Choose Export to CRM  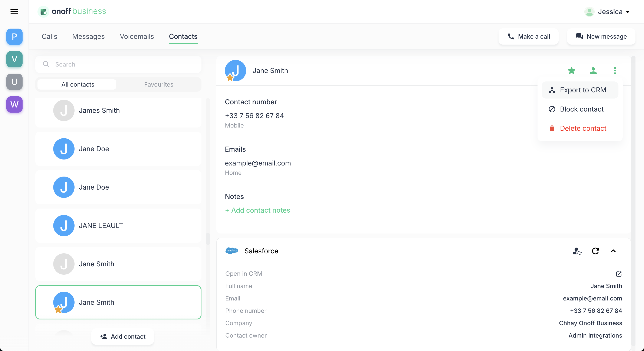(x=580, y=90)
